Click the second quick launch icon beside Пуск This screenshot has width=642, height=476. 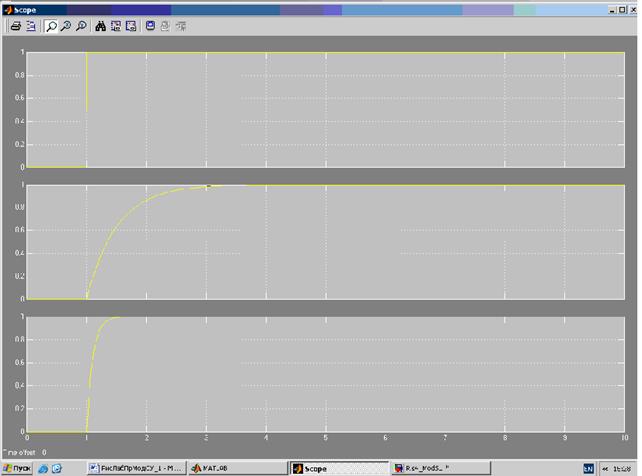[x=57, y=469]
